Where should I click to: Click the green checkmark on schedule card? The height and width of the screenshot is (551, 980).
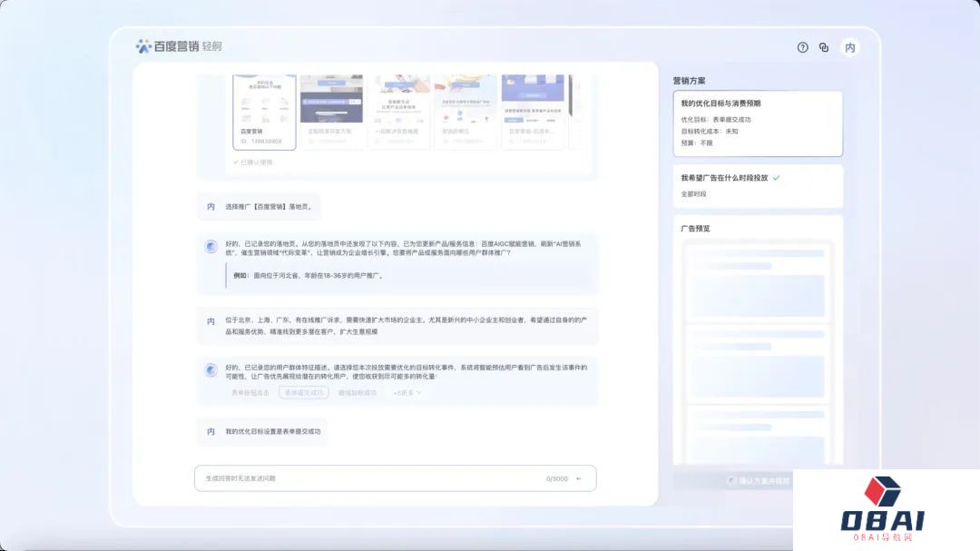tap(776, 178)
